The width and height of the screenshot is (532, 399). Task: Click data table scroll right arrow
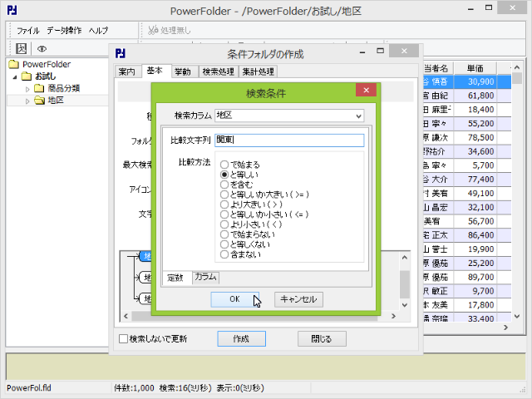coord(505,327)
